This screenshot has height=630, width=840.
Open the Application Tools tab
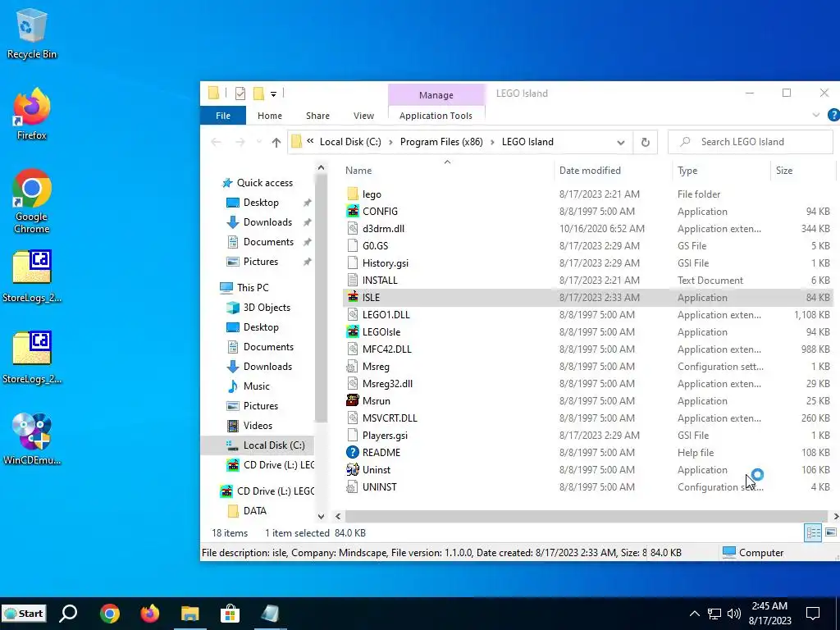point(436,115)
